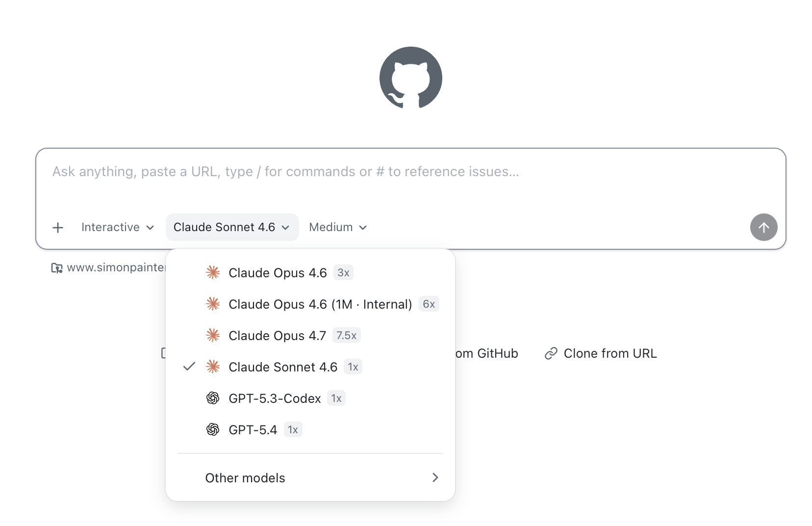Select Claude Opus 4.6 from the model list
812x526 pixels.
tap(310, 272)
